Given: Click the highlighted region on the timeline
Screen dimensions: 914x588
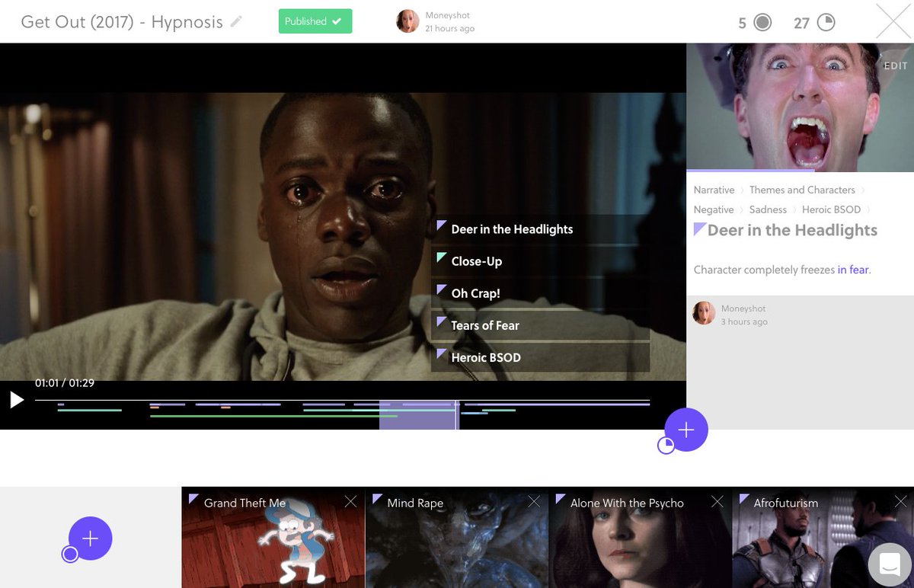Looking at the screenshot, I should [x=418, y=415].
